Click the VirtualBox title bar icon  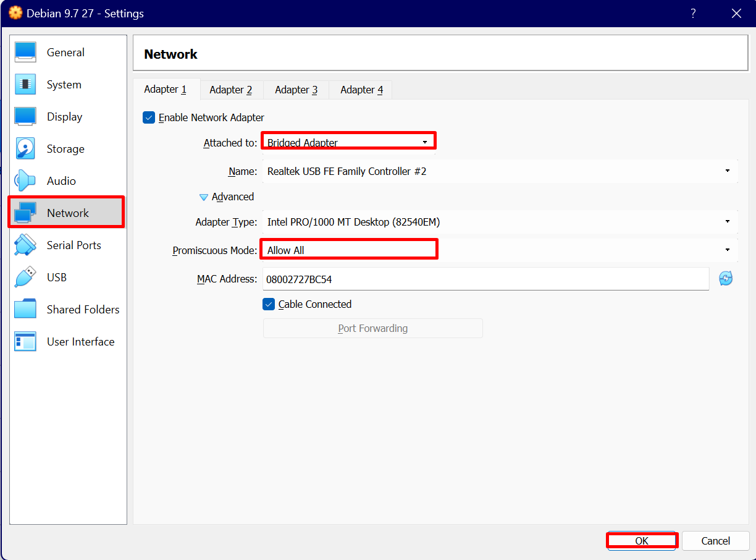pyautogui.click(x=15, y=13)
